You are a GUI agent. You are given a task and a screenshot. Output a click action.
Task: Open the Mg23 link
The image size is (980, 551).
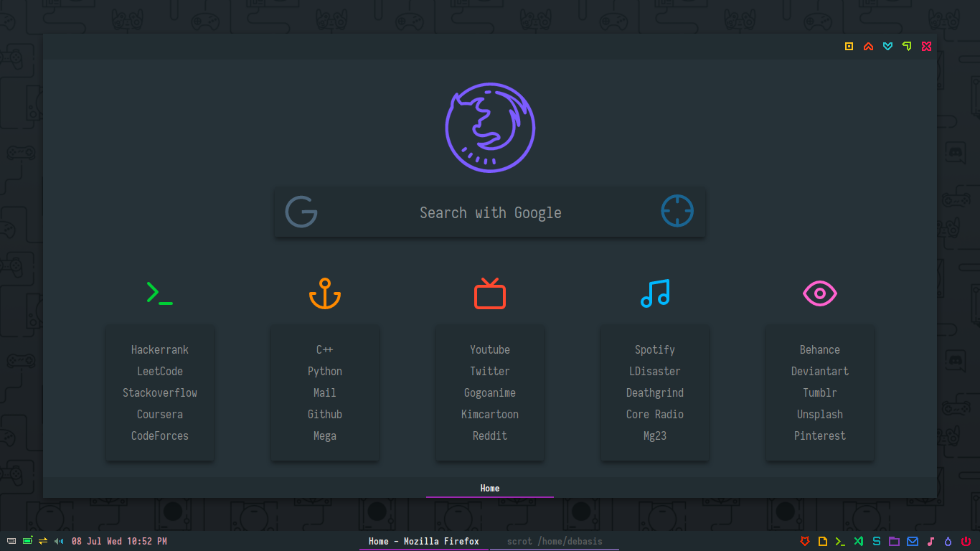pyautogui.click(x=655, y=435)
